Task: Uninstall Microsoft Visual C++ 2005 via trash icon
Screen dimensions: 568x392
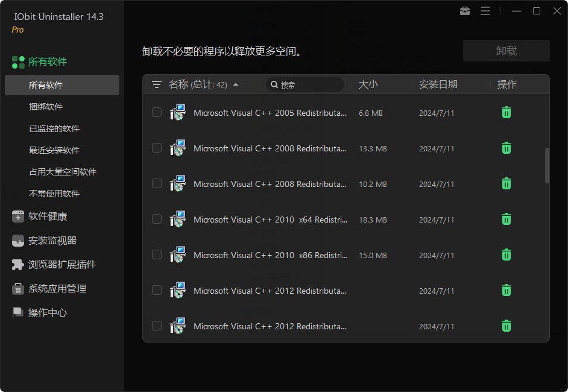Action: coord(506,112)
